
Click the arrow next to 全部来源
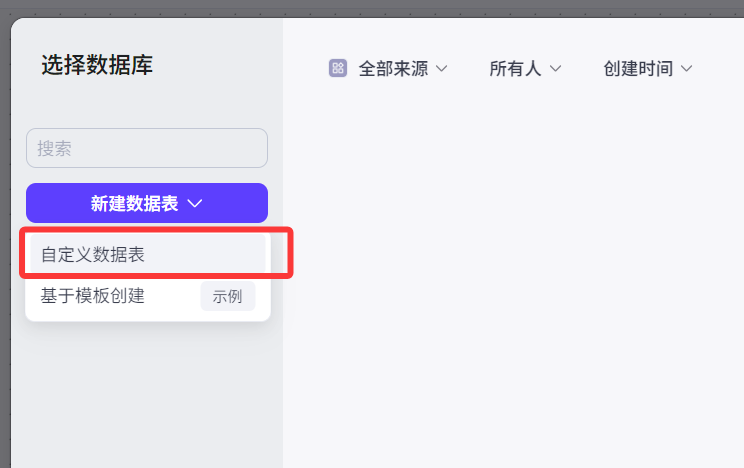[x=441, y=68]
